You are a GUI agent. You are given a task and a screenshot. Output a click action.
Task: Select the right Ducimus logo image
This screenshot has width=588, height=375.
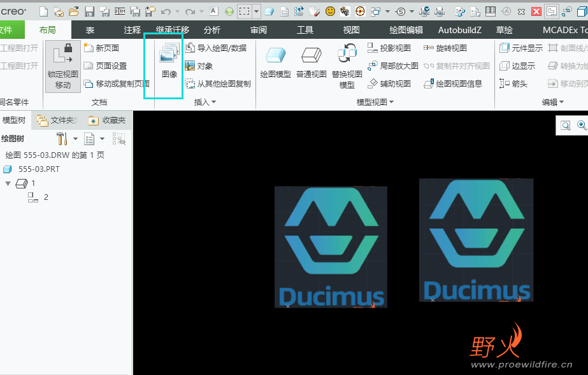[477, 240]
